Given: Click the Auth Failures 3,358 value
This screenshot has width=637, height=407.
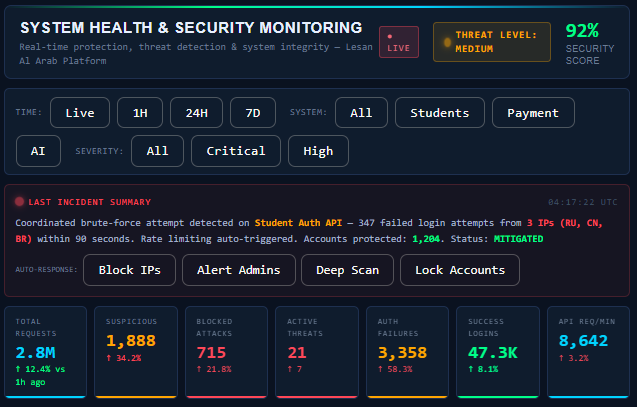Looking at the screenshot, I should click(402, 353).
